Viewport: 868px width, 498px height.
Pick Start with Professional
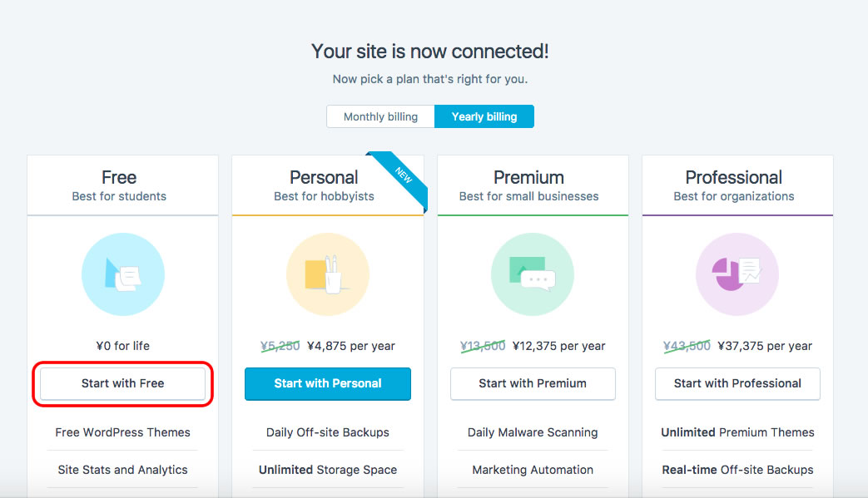click(x=737, y=383)
